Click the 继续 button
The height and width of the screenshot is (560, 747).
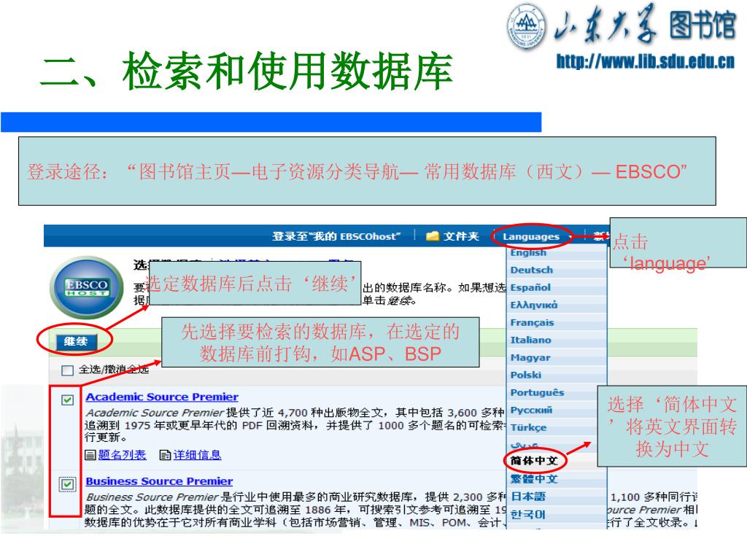(x=76, y=341)
